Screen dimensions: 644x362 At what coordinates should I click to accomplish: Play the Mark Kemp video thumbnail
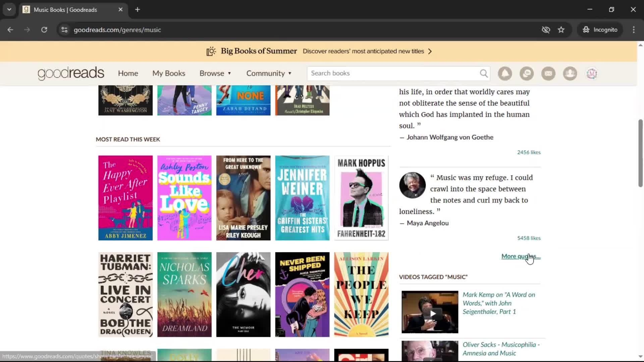point(430,312)
